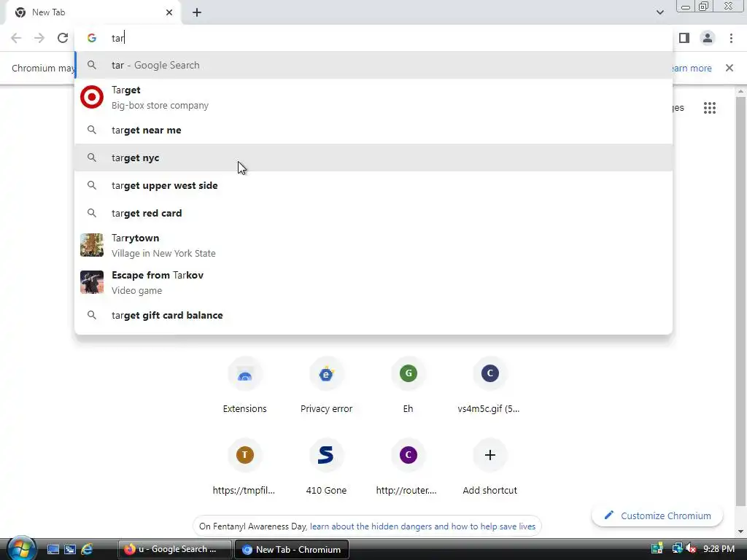This screenshot has height=560, width=747.
Task: Click the 9:28 PM clock
Action: pyautogui.click(x=719, y=549)
